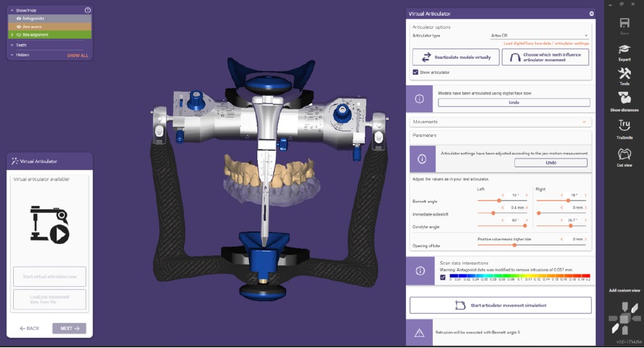Click Rearticulate models virtually button
Image resolution: width=644 pixels, height=348 pixels.
click(456, 57)
